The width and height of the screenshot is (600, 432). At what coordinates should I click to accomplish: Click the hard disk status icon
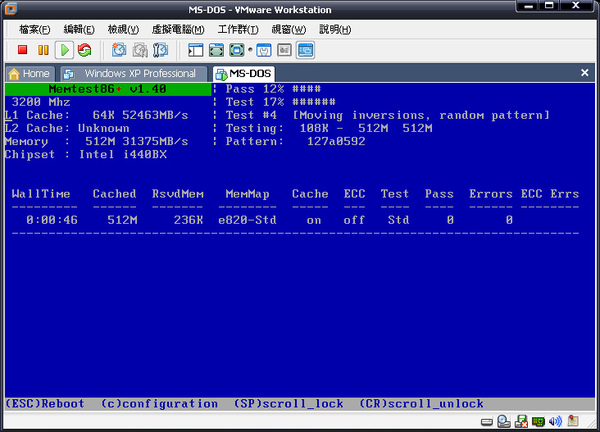coord(487,422)
